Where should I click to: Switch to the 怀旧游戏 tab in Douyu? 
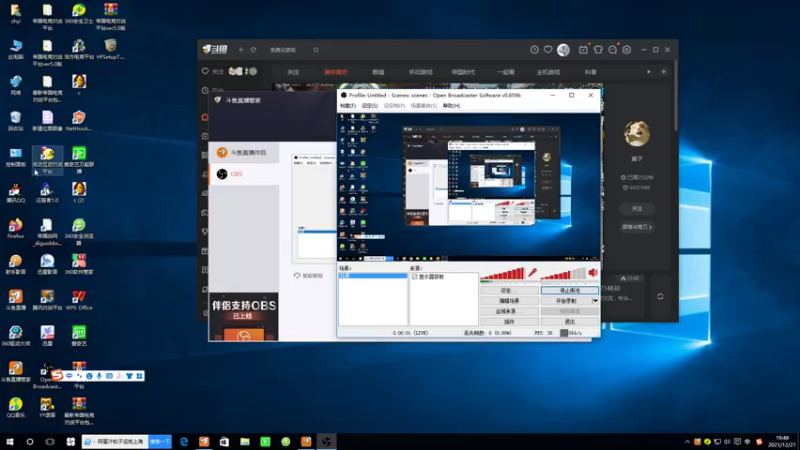tap(420, 72)
